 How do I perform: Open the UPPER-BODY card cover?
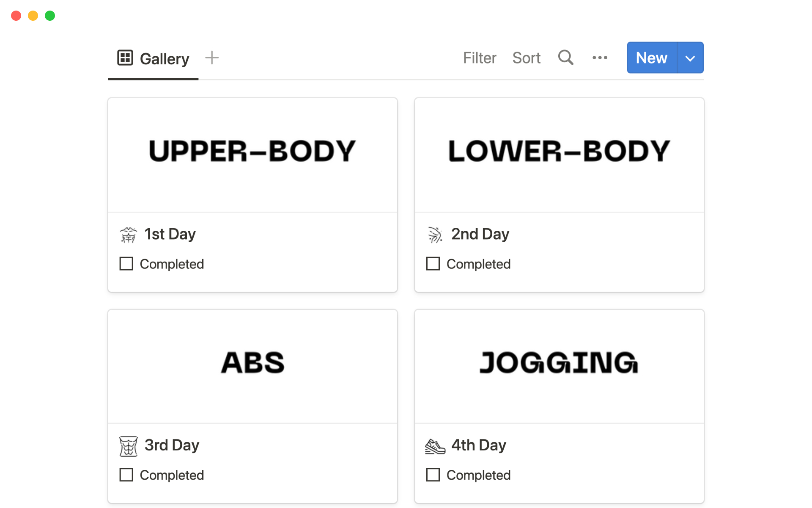click(252, 155)
